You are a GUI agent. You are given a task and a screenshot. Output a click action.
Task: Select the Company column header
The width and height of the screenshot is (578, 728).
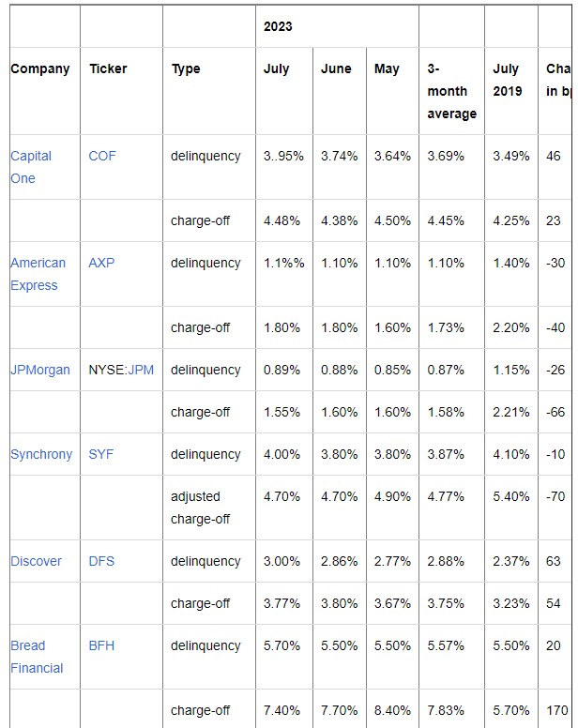coord(39,69)
